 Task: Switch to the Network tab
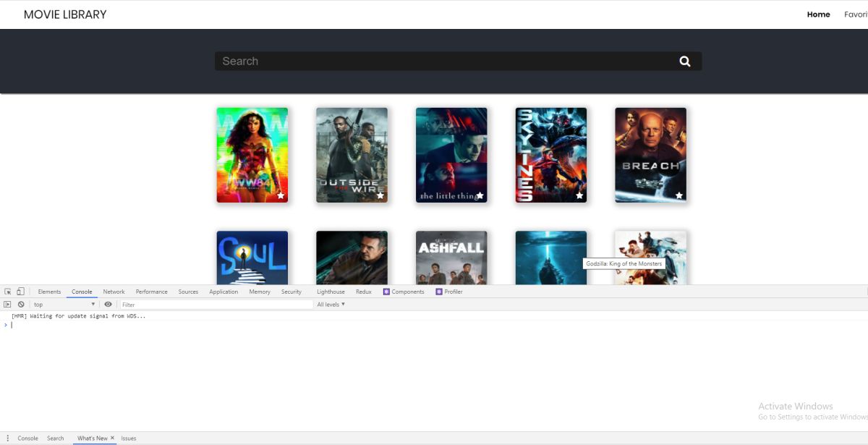pos(114,292)
